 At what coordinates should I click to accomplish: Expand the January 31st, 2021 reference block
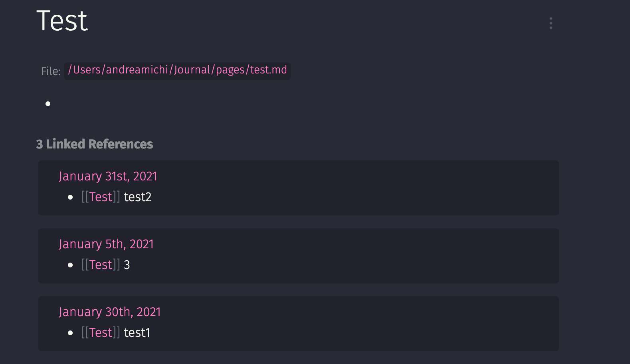(108, 176)
